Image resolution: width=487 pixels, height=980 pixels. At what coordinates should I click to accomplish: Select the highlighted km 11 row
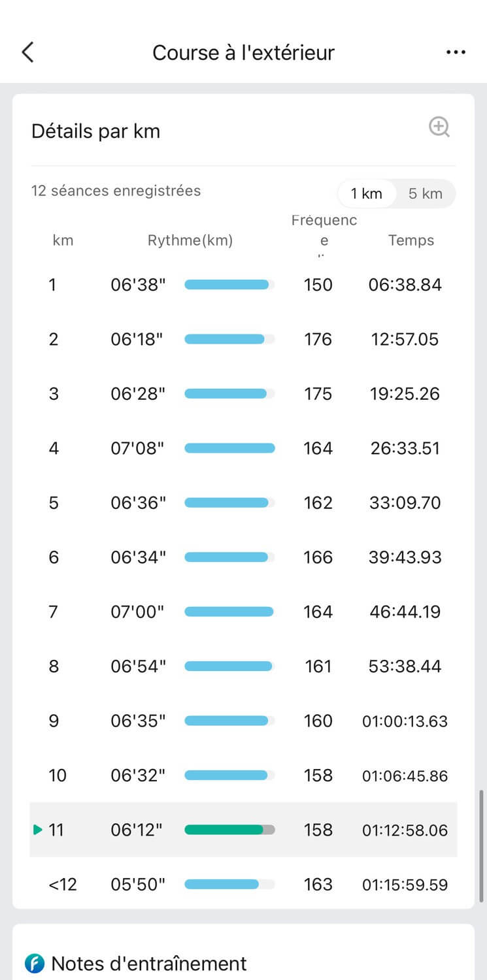point(243,830)
